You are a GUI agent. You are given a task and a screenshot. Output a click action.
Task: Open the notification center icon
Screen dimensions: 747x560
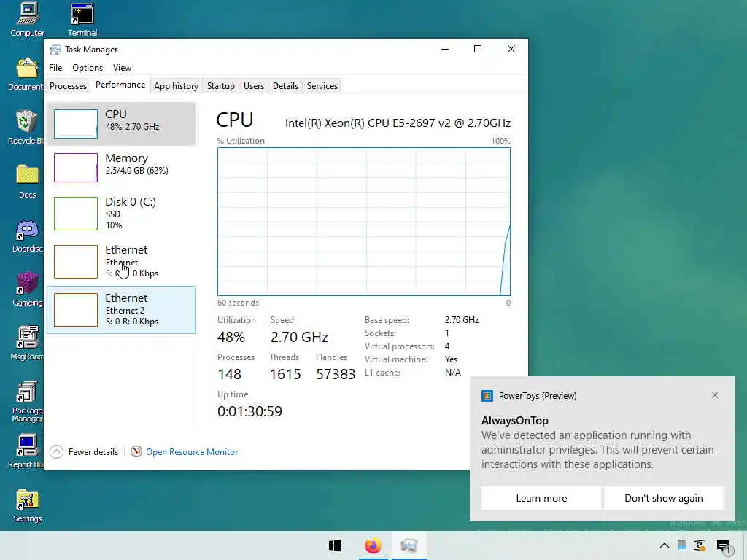click(723, 545)
